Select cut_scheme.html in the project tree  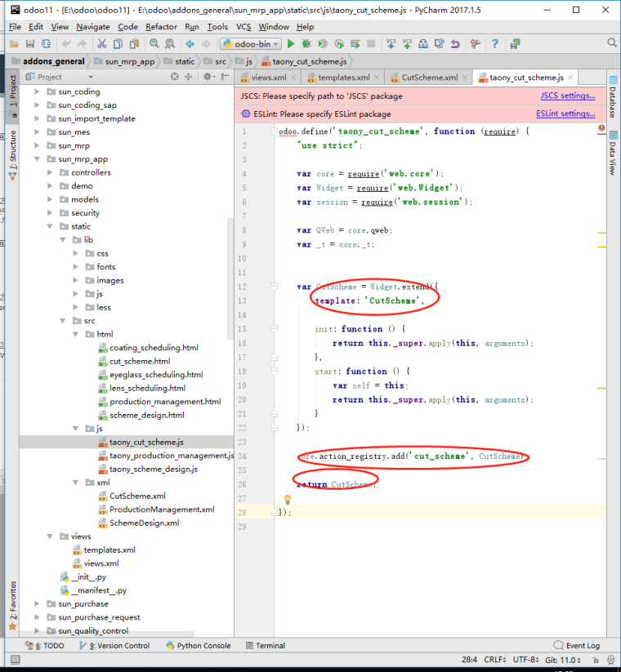tap(140, 361)
